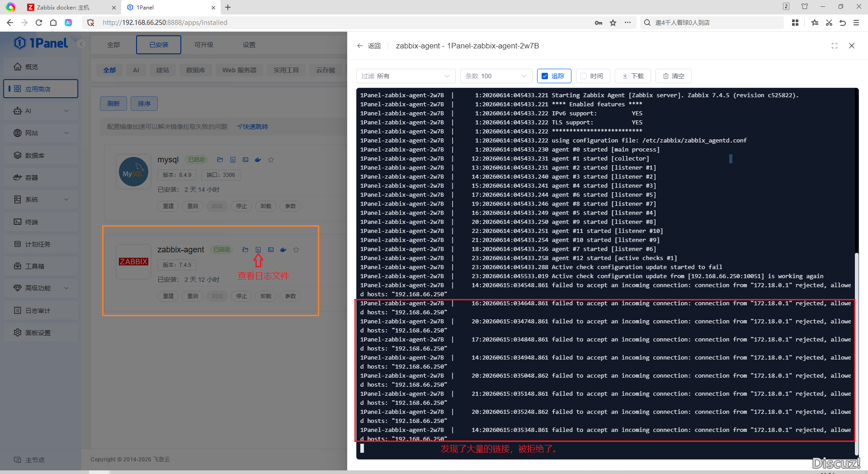Click the 清空 clear log button
The image size is (868, 474).
674,76
